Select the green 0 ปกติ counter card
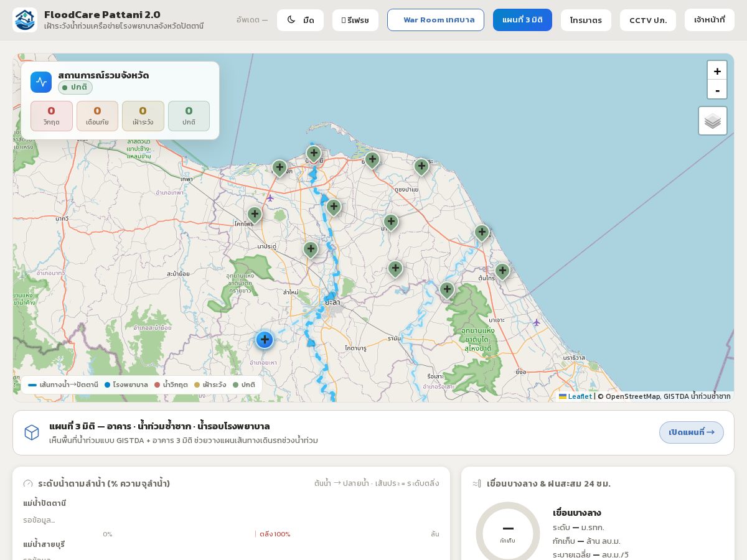 (x=189, y=116)
